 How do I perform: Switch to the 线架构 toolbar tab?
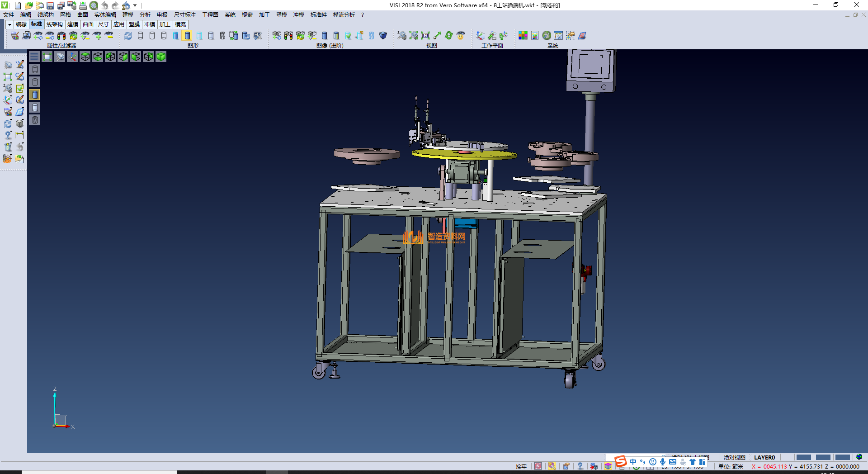coord(54,24)
